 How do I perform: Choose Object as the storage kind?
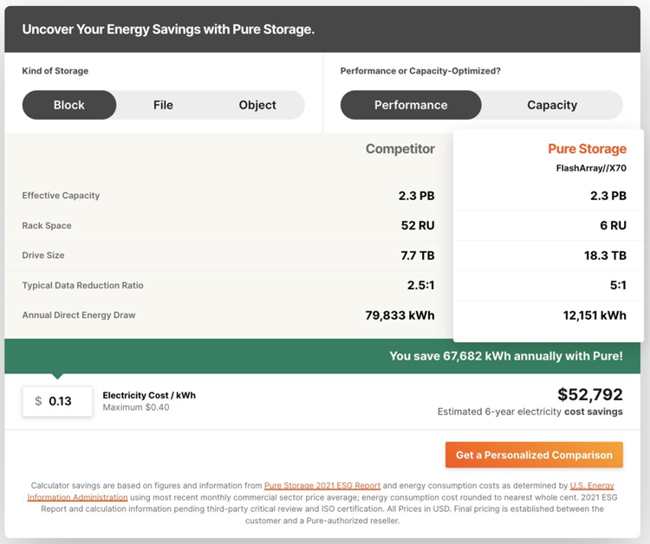click(x=257, y=105)
